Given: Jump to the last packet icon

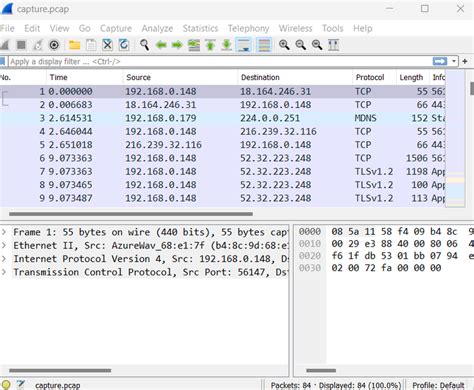Looking at the screenshot, I should [x=226, y=45].
